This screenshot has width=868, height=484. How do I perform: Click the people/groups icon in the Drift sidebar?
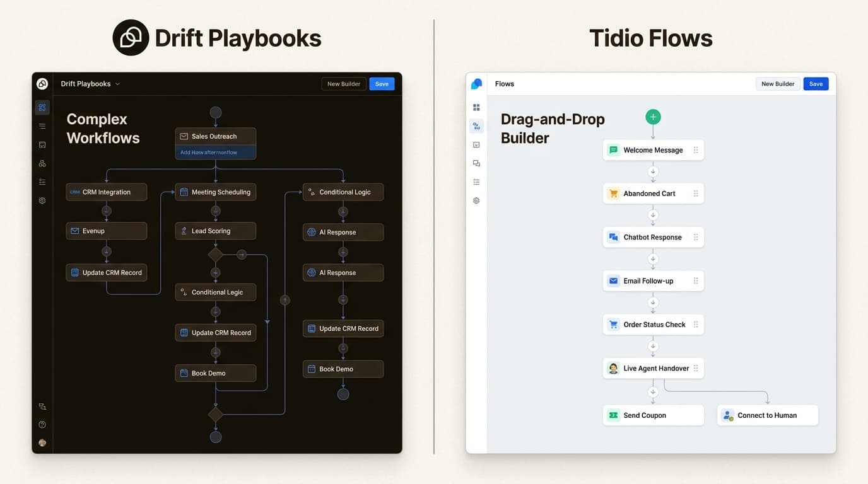[x=42, y=163]
